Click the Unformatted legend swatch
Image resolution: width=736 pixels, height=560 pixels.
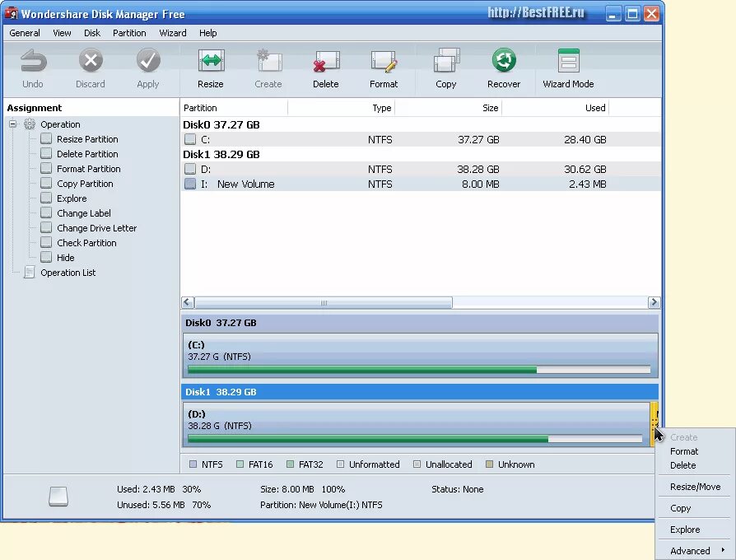point(340,464)
